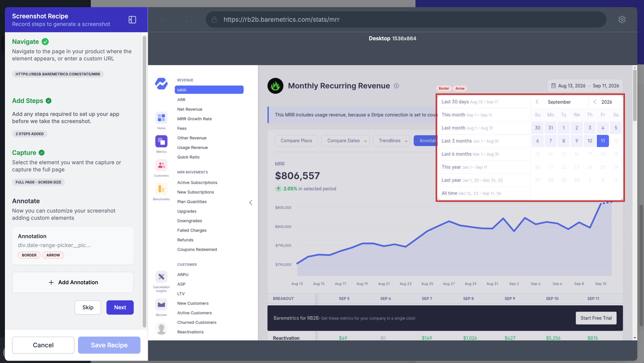This screenshot has width=644, height=363.
Task: Go to previous year arrow beside 2026
Action: tap(595, 102)
